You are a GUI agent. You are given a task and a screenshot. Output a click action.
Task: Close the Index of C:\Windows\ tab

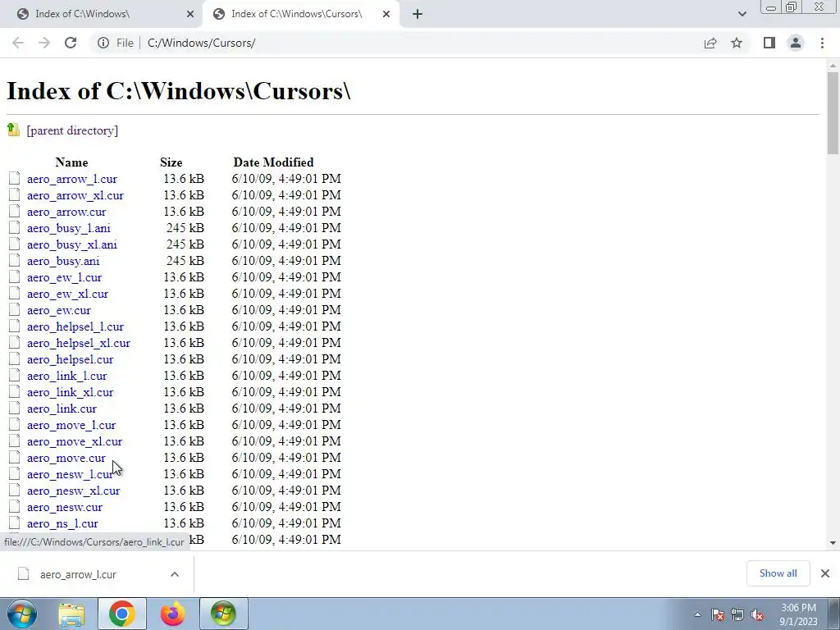coord(190,15)
